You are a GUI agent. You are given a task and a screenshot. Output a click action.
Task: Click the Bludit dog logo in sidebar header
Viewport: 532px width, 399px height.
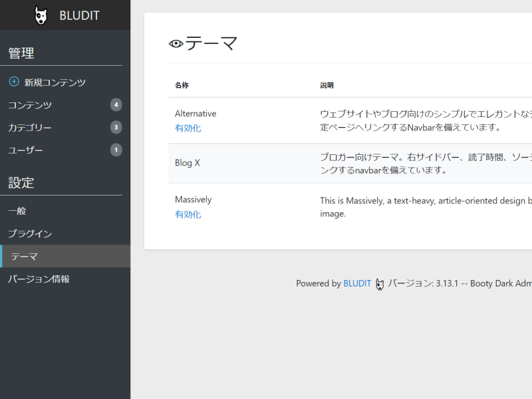point(41,15)
